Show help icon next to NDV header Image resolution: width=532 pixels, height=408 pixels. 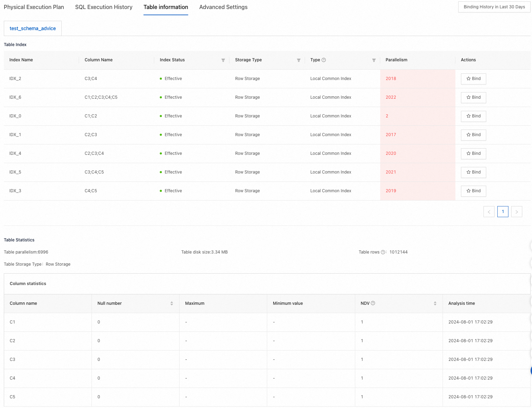(373, 303)
